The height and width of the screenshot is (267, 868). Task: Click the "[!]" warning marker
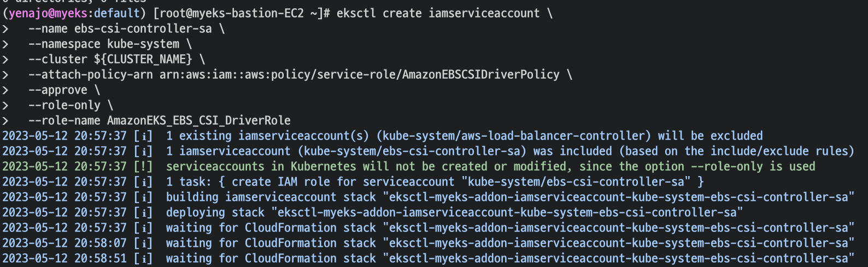(143, 166)
